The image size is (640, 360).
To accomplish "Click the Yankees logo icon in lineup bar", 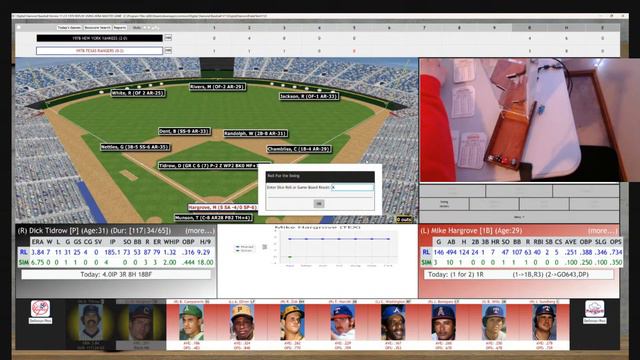I will pyautogui.click(x=40, y=309).
